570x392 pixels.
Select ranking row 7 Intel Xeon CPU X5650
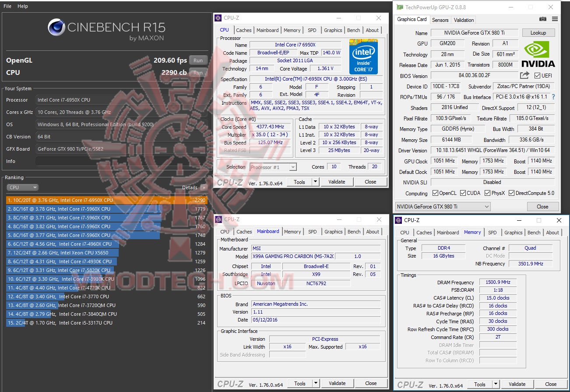107,253
